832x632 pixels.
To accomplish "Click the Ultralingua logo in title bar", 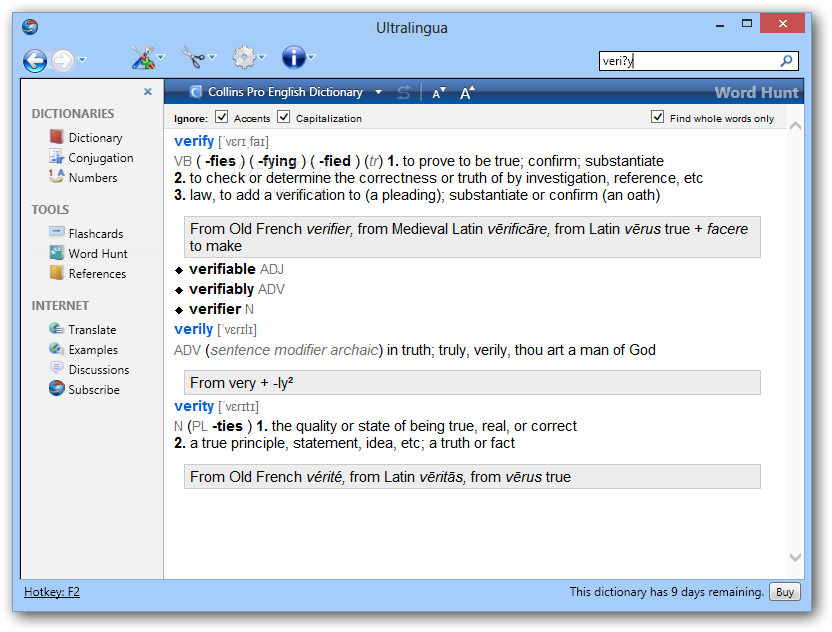I will [30, 27].
